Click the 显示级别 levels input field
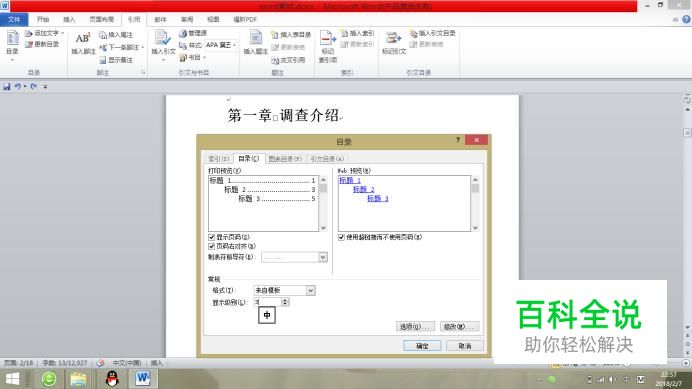This screenshot has width=692, height=389. 267,302
